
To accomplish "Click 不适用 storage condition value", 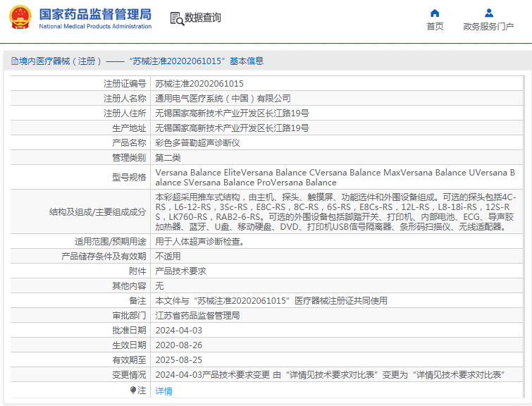I will click(168, 257).
